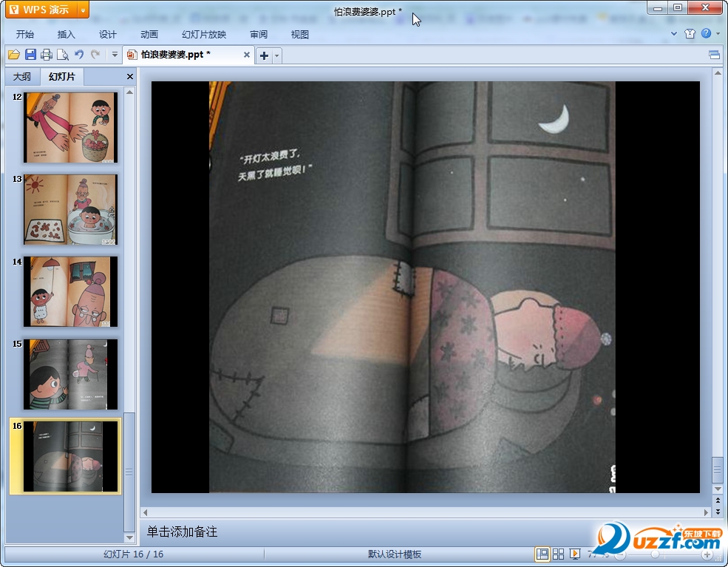The height and width of the screenshot is (567, 728).
Task: Click the horizontal scroll left arrow
Action: tap(146, 512)
